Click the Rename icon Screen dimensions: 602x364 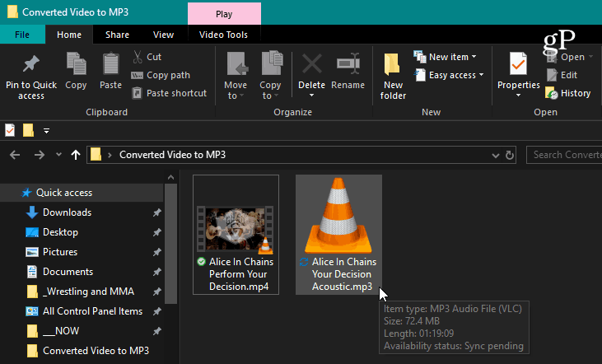[x=348, y=63]
